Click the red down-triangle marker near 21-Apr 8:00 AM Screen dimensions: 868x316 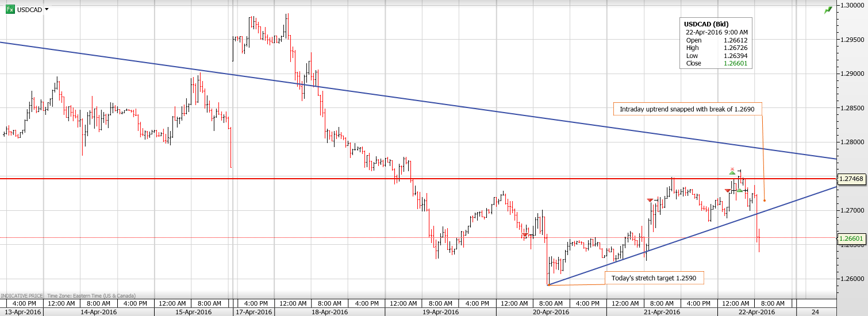tap(650, 200)
